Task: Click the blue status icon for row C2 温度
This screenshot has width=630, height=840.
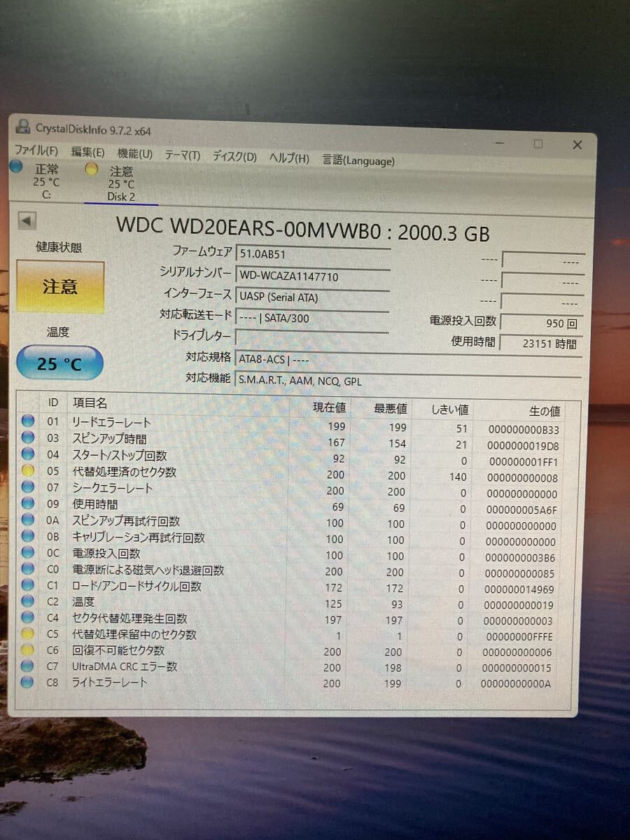Action: click(28, 601)
